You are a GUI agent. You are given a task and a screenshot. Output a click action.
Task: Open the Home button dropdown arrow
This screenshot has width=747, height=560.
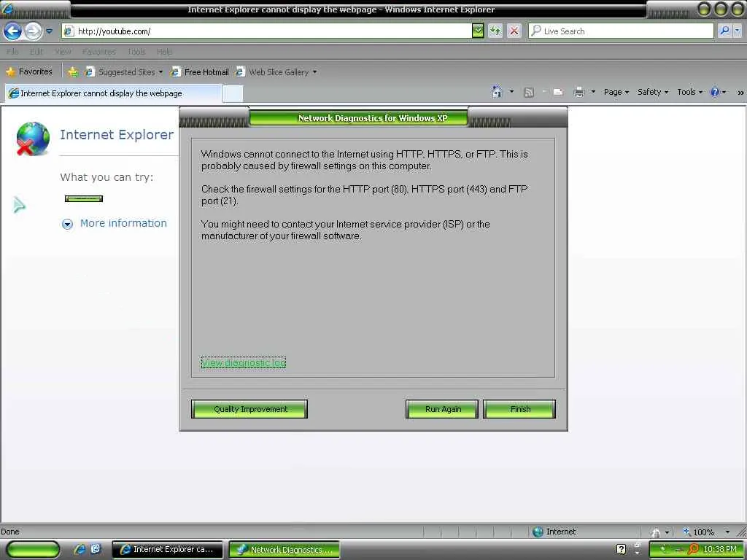coord(511,91)
